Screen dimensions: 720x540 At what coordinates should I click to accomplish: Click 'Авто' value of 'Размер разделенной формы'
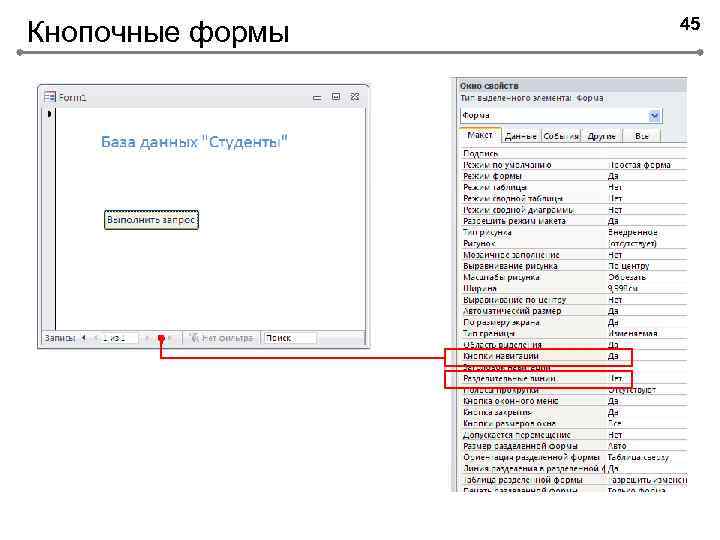tap(617, 446)
